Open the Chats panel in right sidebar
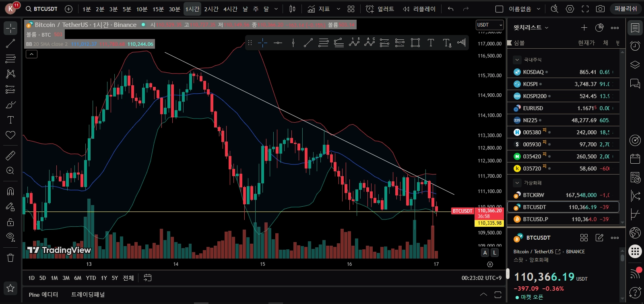This screenshot has height=304, width=644. point(635,83)
